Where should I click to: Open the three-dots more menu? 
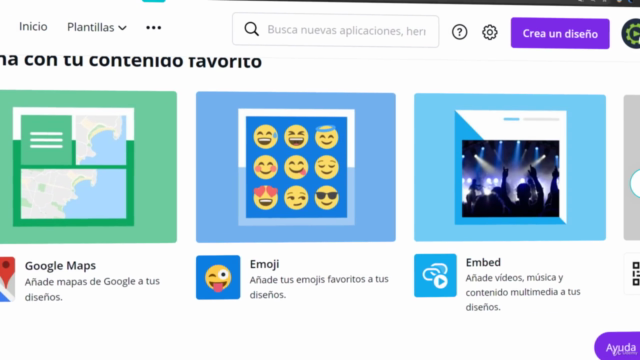point(153,28)
